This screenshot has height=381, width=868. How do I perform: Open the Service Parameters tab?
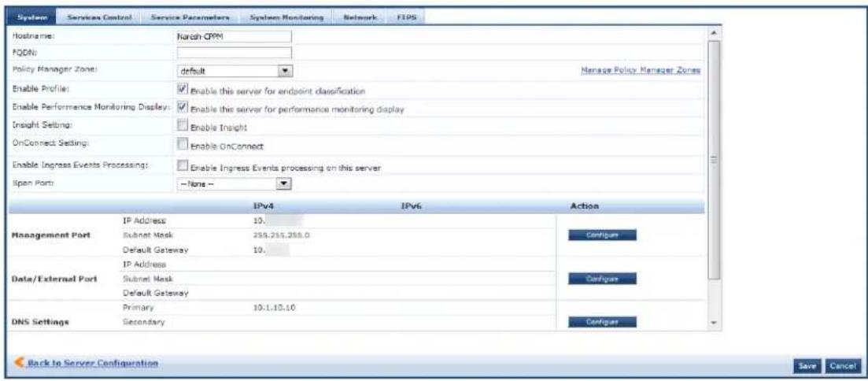click(190, 17)
